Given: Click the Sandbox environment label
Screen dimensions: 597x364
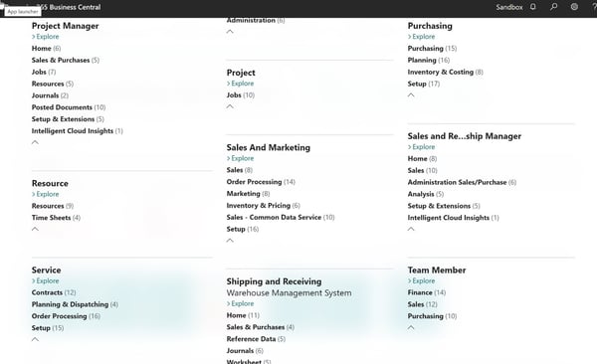Looking at the screenshot, I should pyautogui.click(x=509, y=7).
